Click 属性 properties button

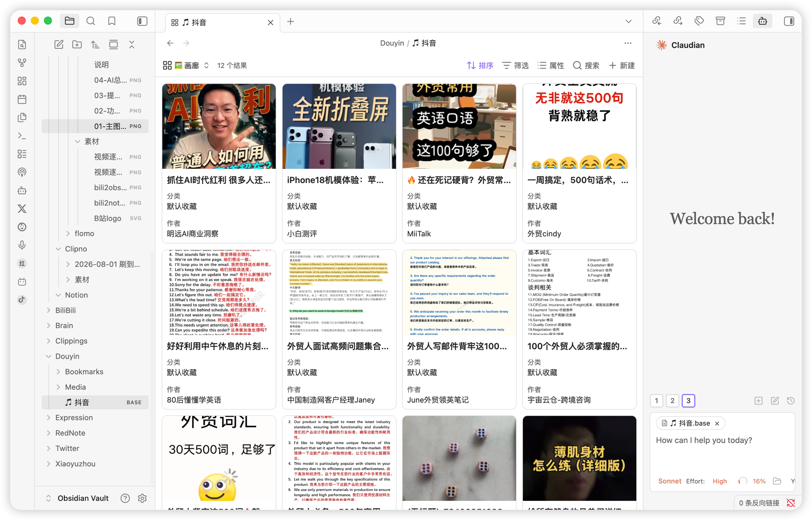tap(551, 65)
